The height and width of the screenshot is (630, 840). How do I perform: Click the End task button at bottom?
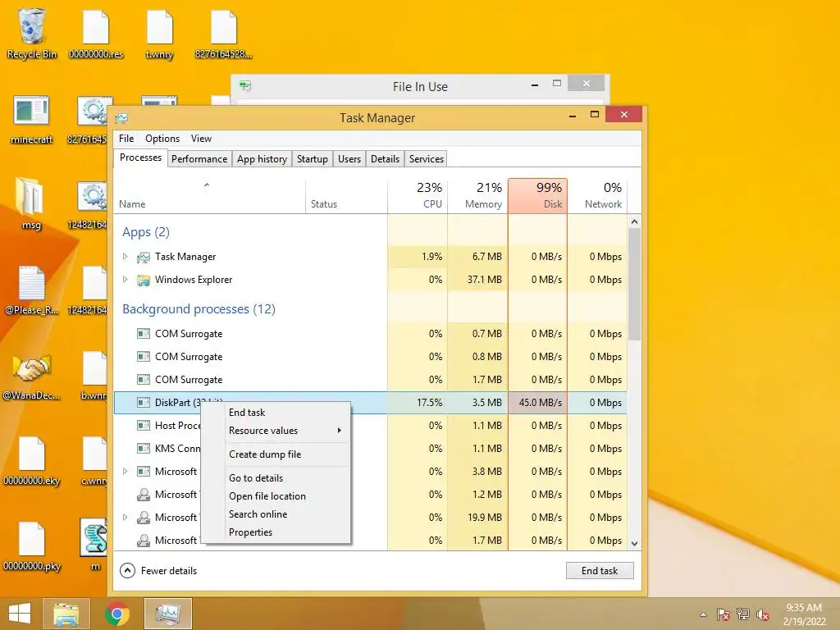(600, 571)
